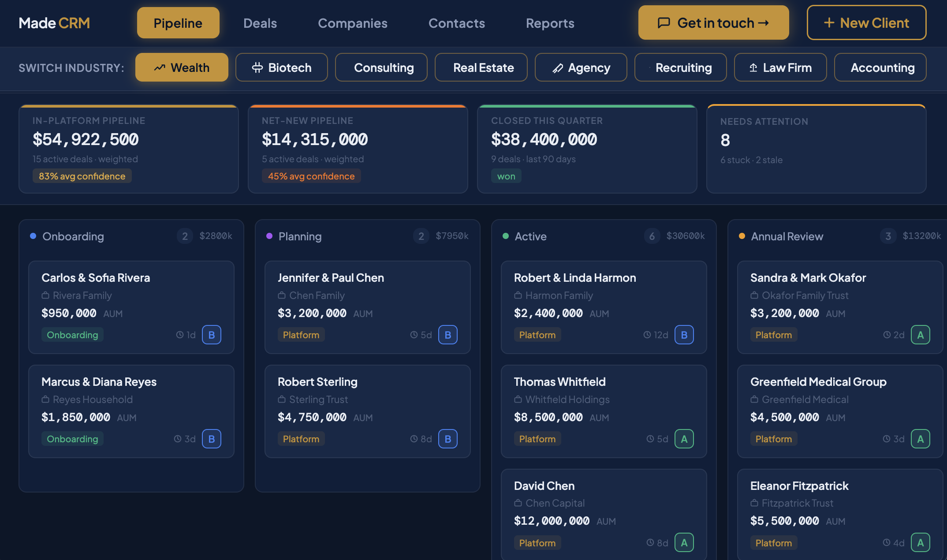Click the New Client button

pyautogui.click(x=866, y=22)
